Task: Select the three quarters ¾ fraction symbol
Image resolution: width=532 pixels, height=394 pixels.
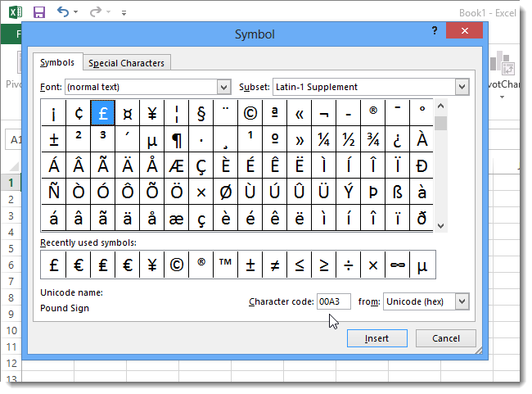Action: pyautogui.click(x=373, y=139)
